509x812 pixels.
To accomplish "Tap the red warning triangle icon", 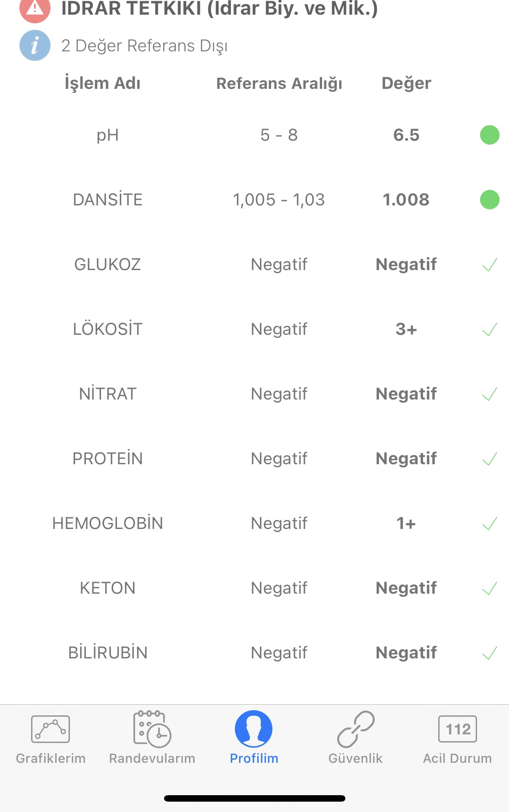I will [35, 9].
